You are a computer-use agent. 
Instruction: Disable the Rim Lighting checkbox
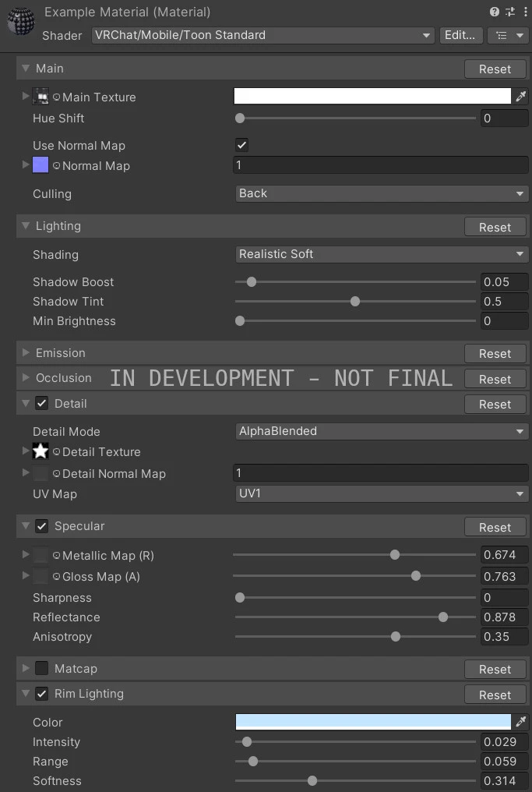[41, 694]
